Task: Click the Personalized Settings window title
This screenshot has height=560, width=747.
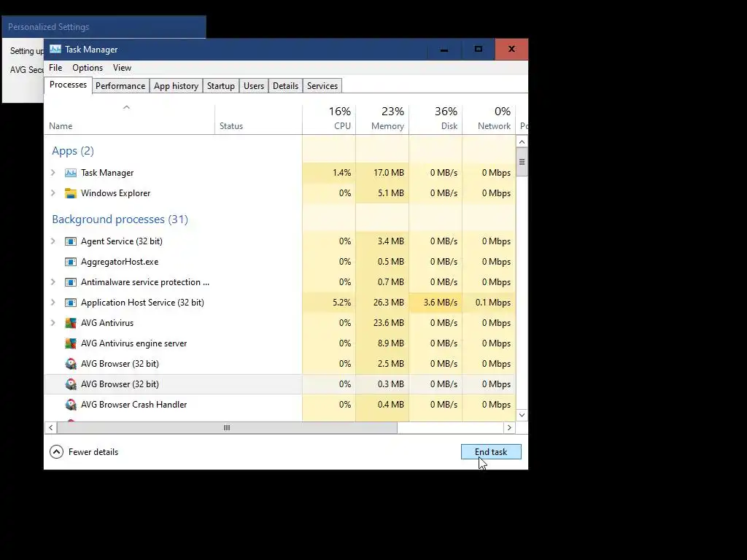Action: (49, 27)
